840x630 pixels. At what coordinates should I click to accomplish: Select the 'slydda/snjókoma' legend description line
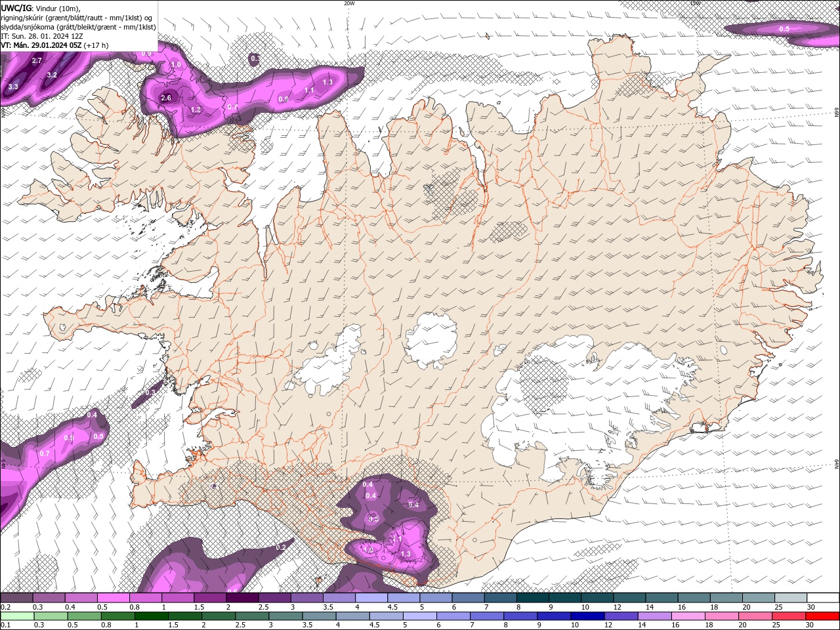(x=79, y=27)
